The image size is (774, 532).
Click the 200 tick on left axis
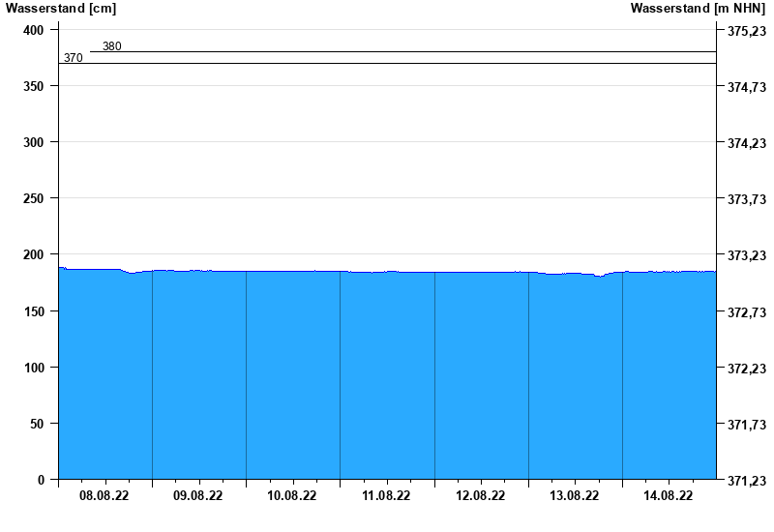coord(34,254)
